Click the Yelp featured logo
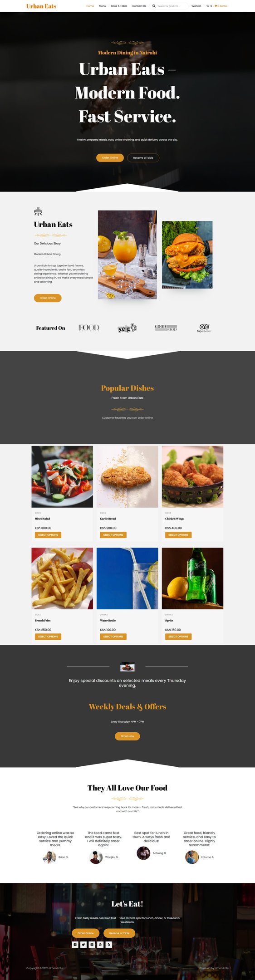 127,328
